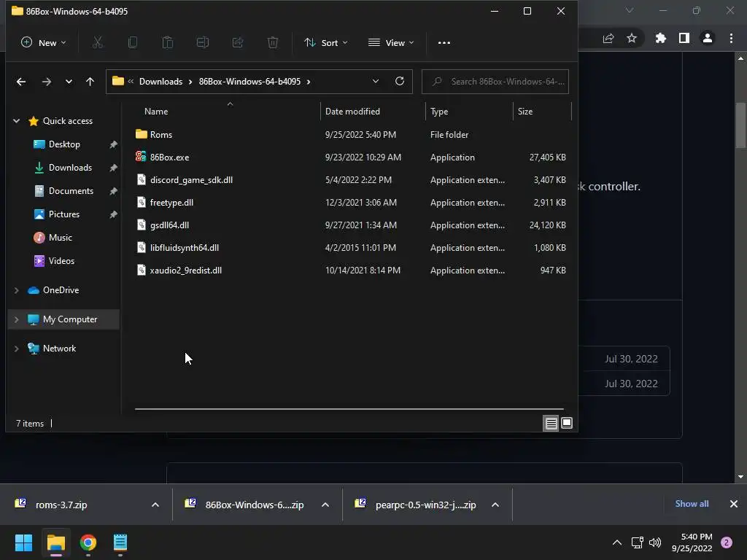Viewport: 747px width, 560px height.
Task: Select Downloads in sidebar
Action: [70, 168]
